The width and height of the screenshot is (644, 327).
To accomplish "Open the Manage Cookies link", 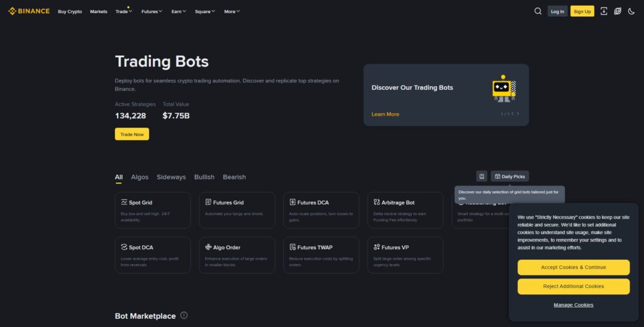I will (574, 305).
